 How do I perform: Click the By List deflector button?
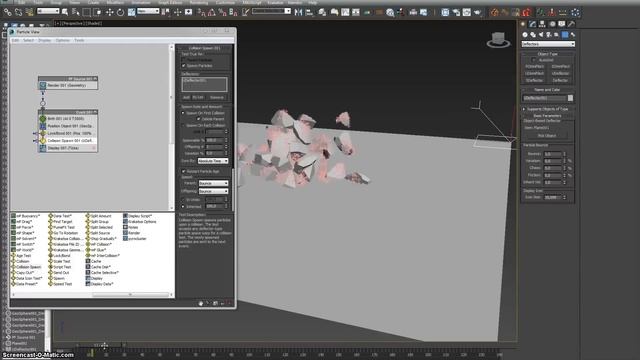coord(198,98)
